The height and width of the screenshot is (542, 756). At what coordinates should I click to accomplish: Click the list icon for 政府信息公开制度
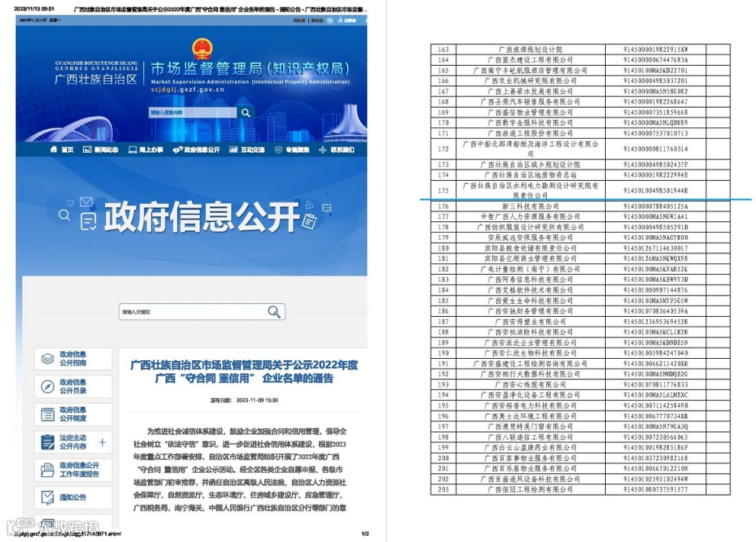pyautogui.click(x=48, y=415)
